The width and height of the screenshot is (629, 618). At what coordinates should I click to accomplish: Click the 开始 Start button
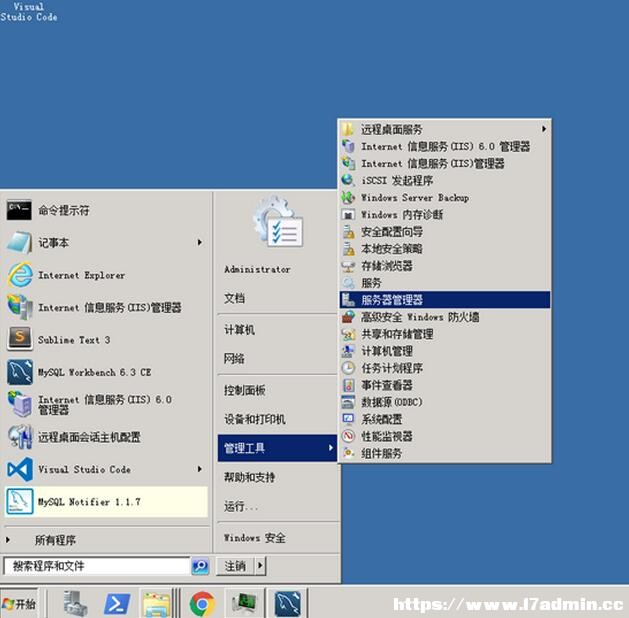[19, 603]
